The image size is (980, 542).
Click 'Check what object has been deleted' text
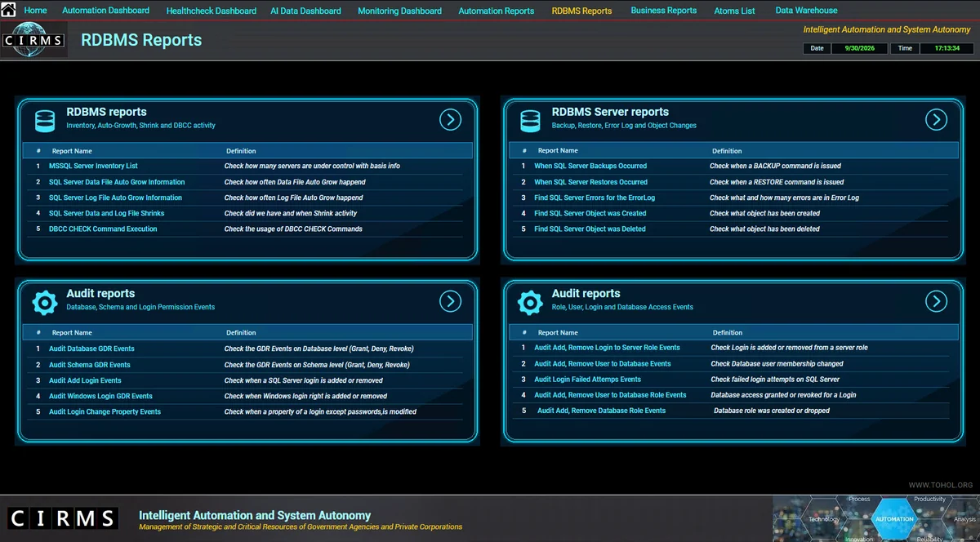coord(764,229)
